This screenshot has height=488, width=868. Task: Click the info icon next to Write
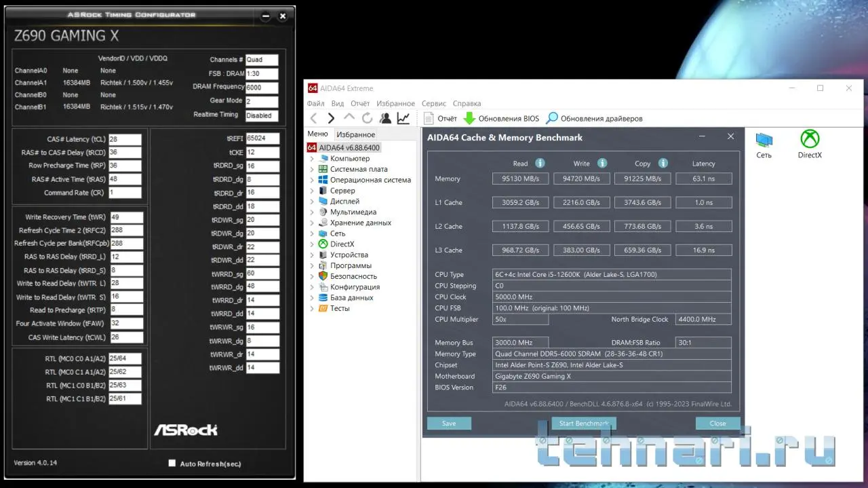(601, 164)
